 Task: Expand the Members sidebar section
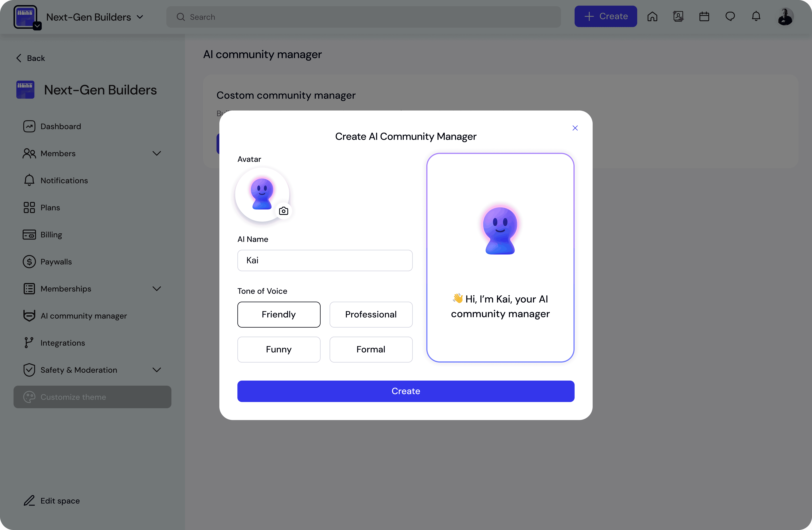[157, 154]
